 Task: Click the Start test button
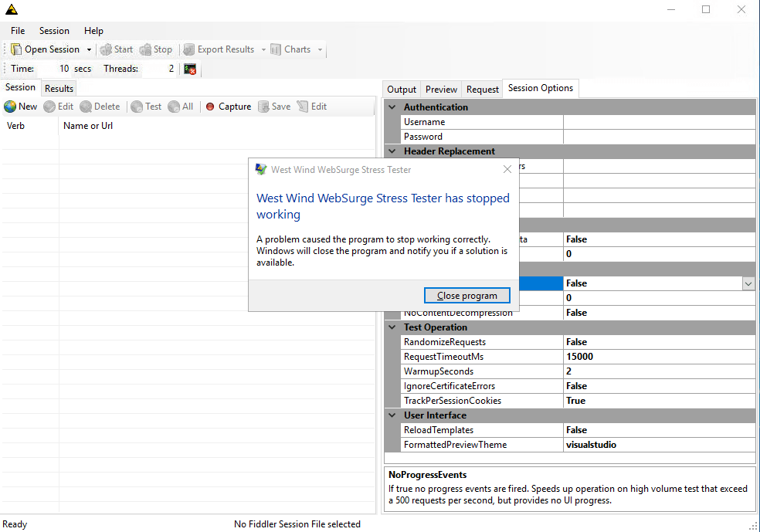(x=117, y=49)
